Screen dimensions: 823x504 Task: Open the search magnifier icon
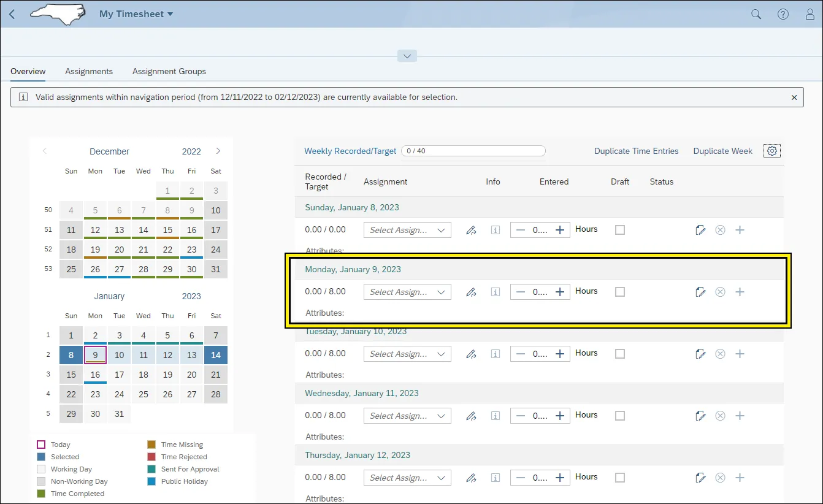tap(756, 14)
